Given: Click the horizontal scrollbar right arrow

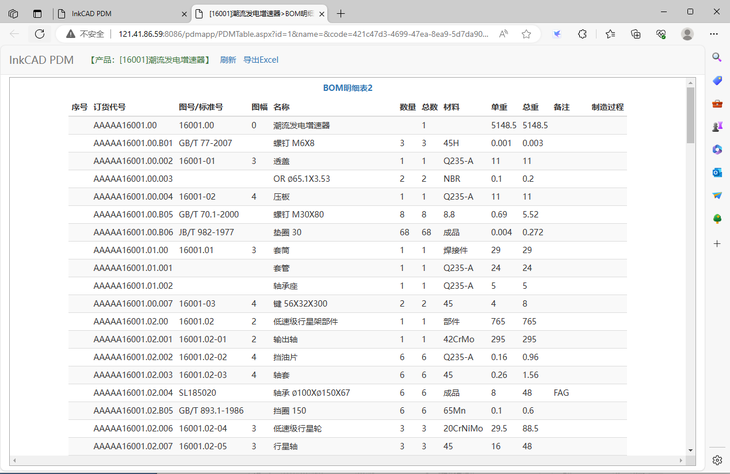Looking at the screenshot, I should pyautogui.click(x=681, y=460).
